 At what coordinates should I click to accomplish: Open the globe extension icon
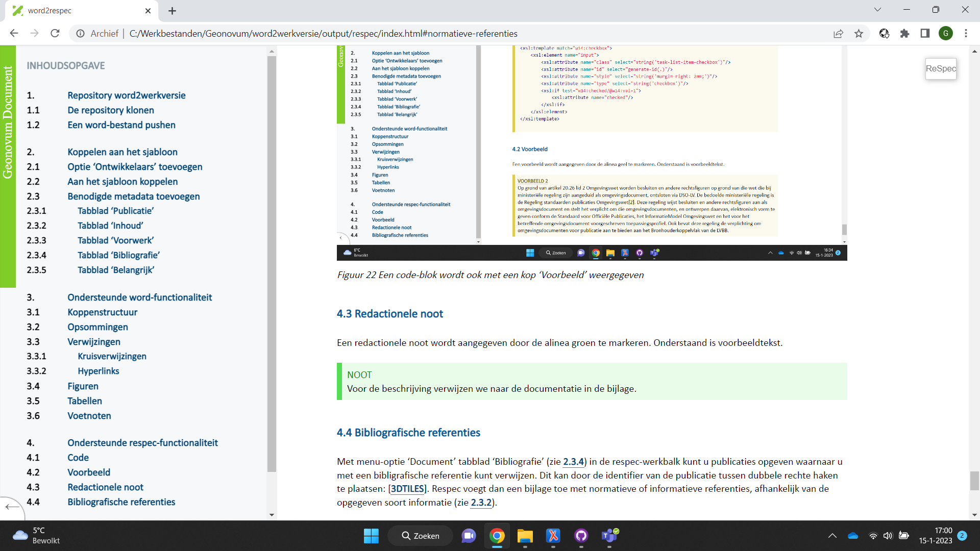click(884, 34)
